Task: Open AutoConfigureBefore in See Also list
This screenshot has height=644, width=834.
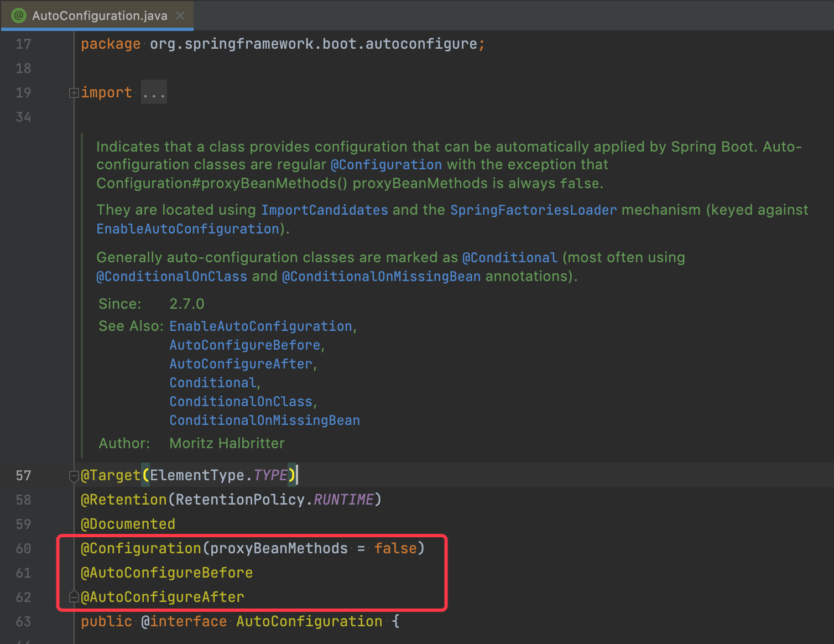Action: coord(245,345)
